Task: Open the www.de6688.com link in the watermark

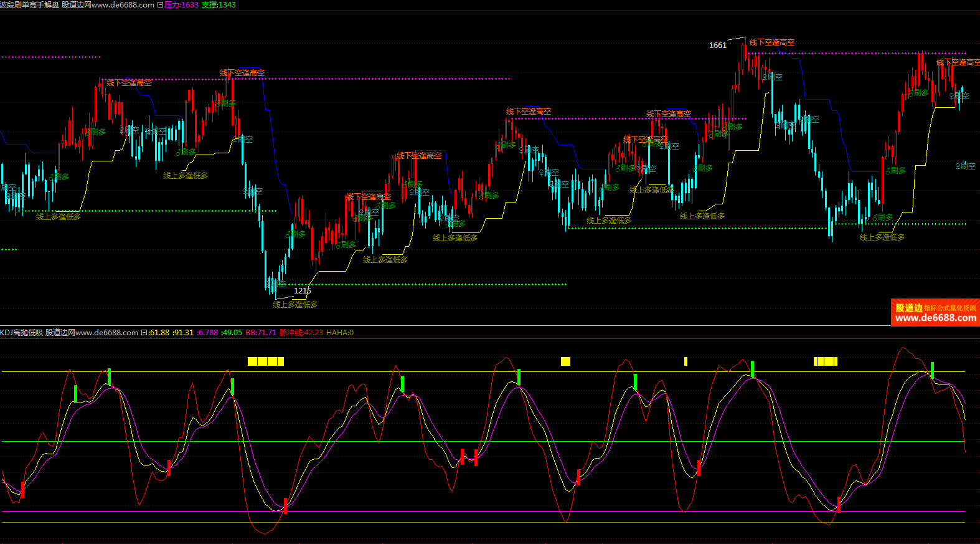Action: [935, 318]
